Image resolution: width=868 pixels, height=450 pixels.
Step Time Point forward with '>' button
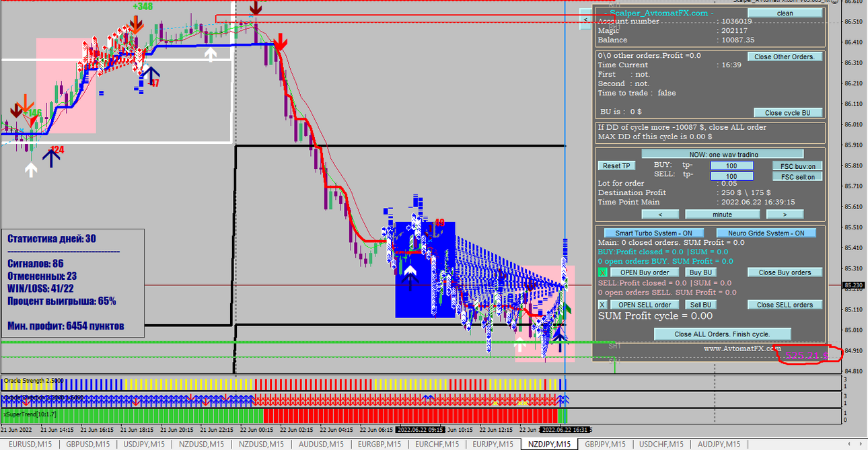tap(785, 215)
